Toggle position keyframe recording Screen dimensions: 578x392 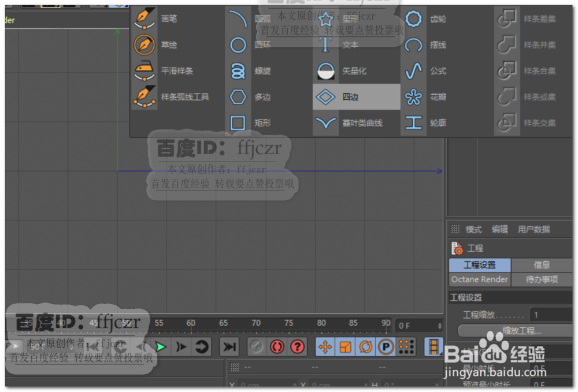[325, 347]
